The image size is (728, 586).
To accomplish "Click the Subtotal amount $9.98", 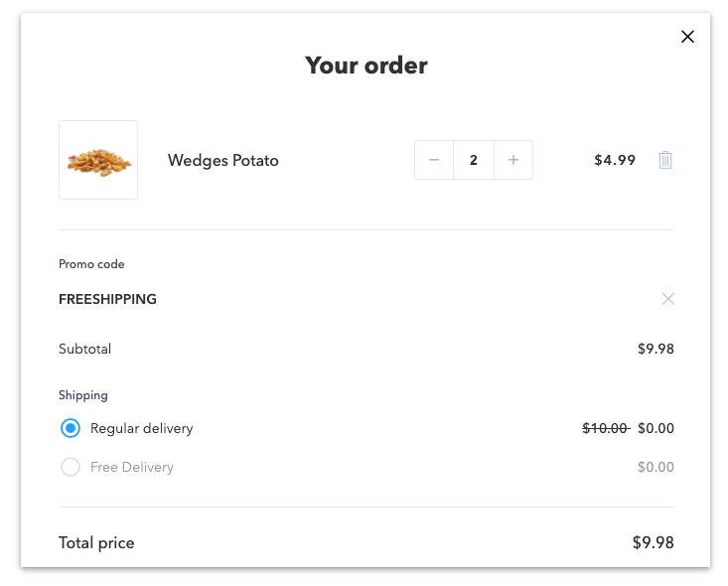I will pyautogui.click(x=655, y=349).
